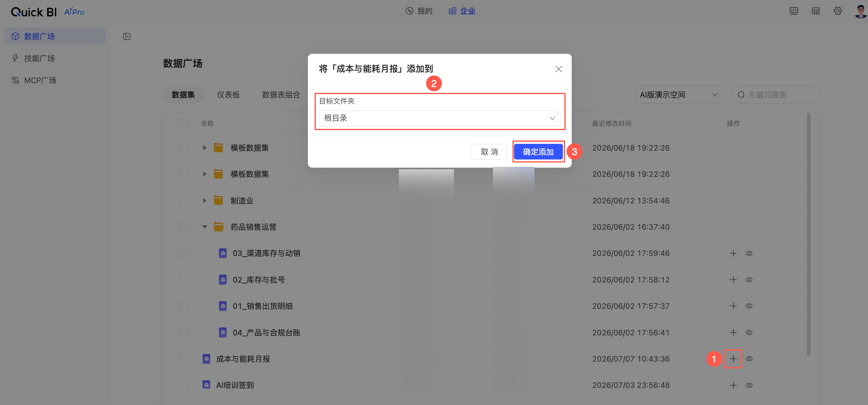Add AI培训签到 with plus icon
Image resolution: width=868 pixels, height=405 pixels.
(x=733, y=385)
